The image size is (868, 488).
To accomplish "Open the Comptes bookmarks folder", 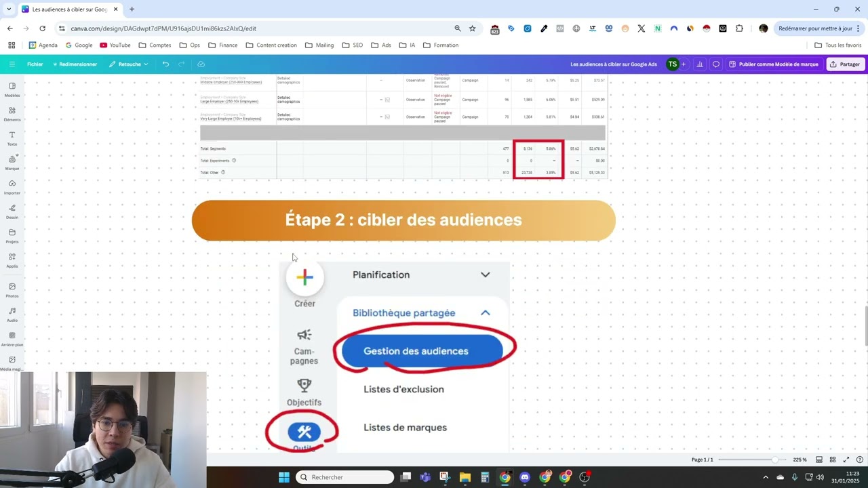I will click(155, 45).
